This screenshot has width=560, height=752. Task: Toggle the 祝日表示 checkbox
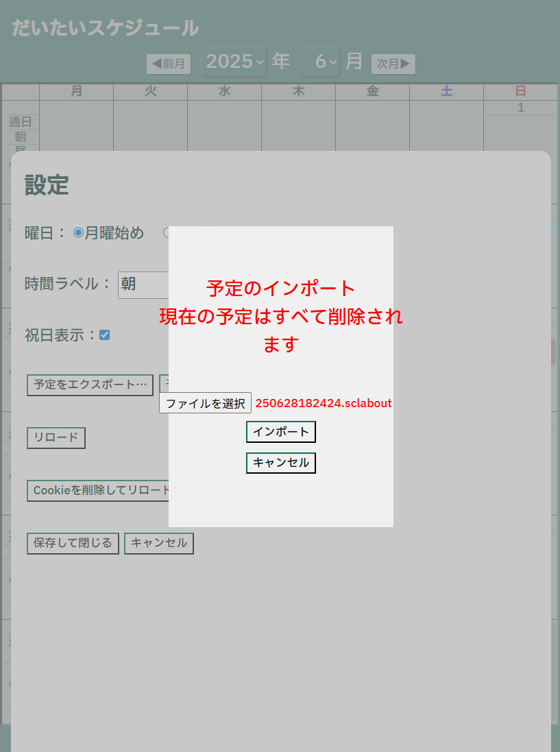pyautogui.click(x=104, y=335)
